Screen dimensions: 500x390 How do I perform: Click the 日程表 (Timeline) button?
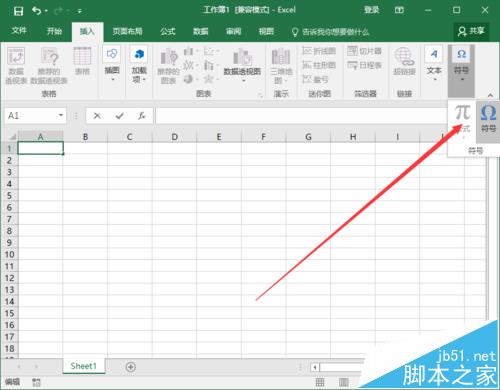click(364, 65)
